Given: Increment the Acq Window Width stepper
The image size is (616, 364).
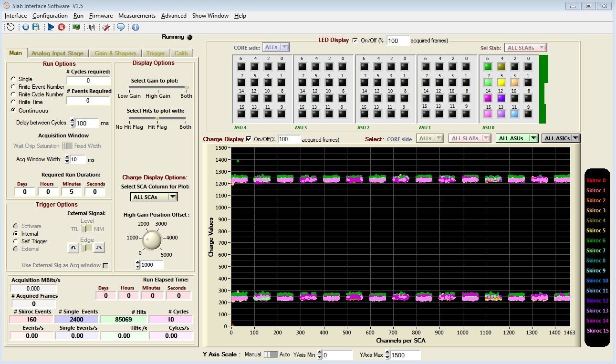Looking at the screenshot, I should pos(67,157).
